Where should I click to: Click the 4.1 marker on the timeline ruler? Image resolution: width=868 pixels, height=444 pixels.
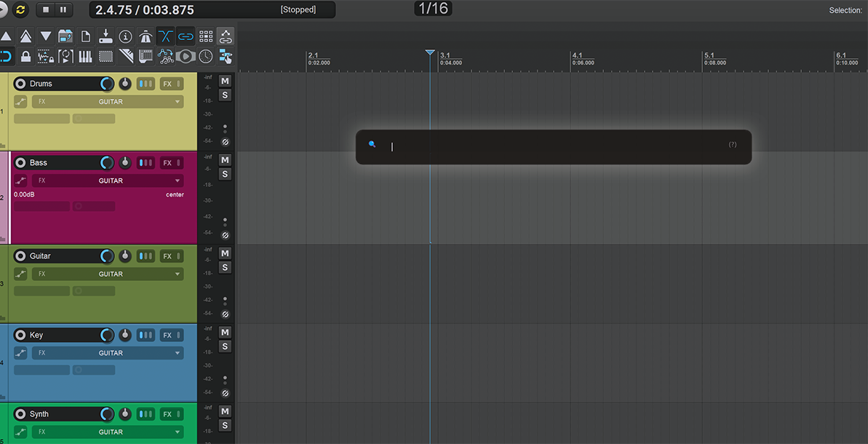pyautogui.click(x=578, y=55)
